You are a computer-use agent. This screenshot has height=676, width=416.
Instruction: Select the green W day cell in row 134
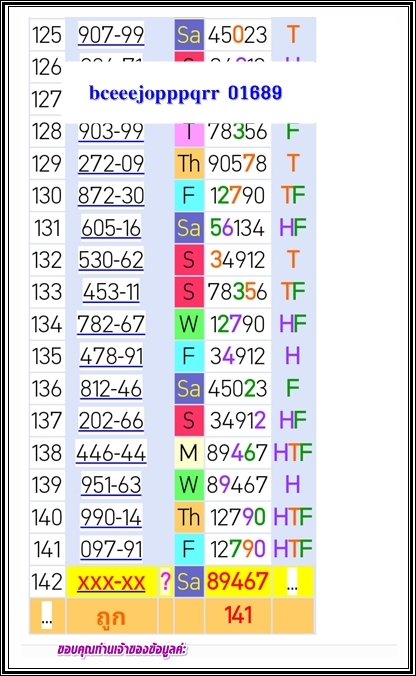click(x=189, y=324)
